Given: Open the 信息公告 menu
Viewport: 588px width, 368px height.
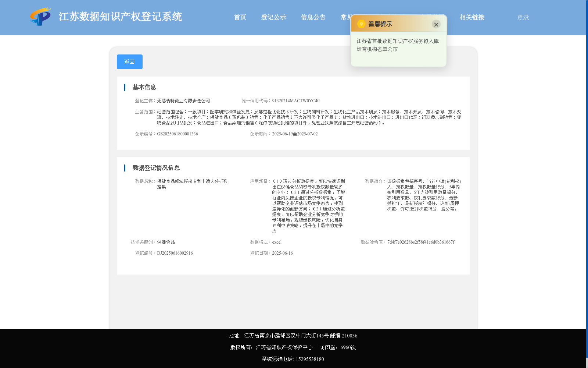Looking at the screenshot, I should click(313, 17).
